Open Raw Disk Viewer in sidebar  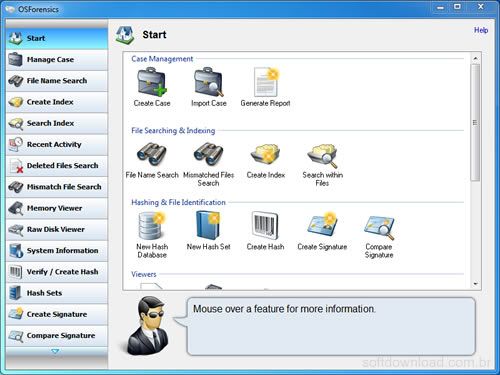(57, 230)
